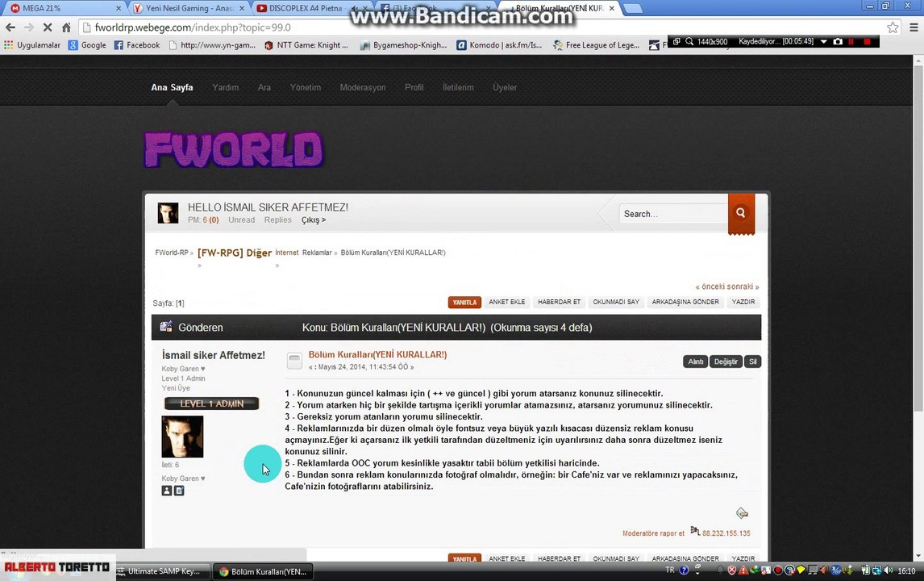This screenshot has height=581, width=924.
Task: Click the IP tracking icon beside 88.232.155.135
Action: point(695,531)
